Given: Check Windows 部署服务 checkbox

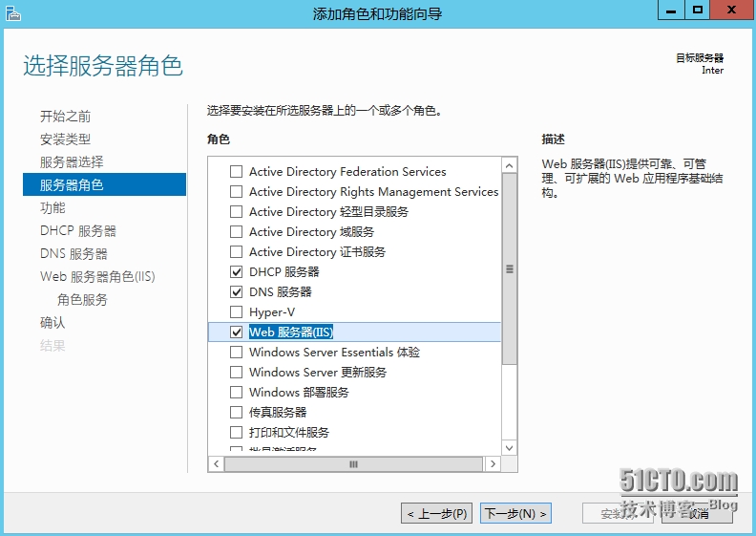Looking at the screenshot, I should coord(237,393).
